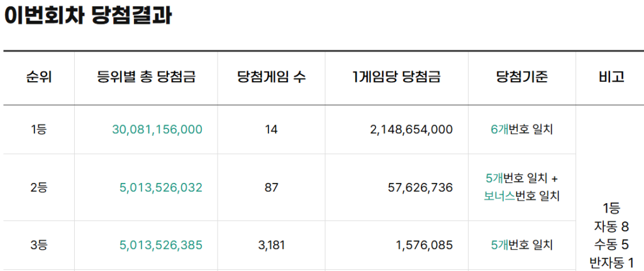This screenshot has height=271, width=644.
Task: Click the 등위별 총 당첨금 column header
Action: (146, 78)
